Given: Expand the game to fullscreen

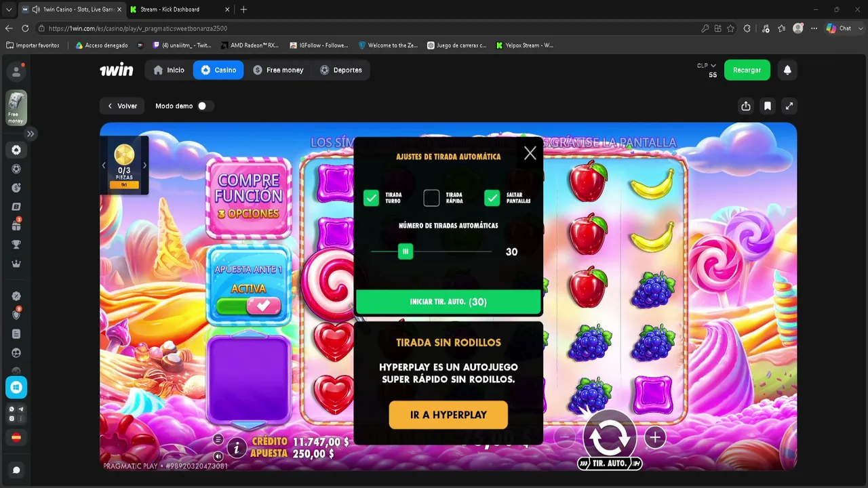Looking at the screenshot, I should (x=789, y=106).
